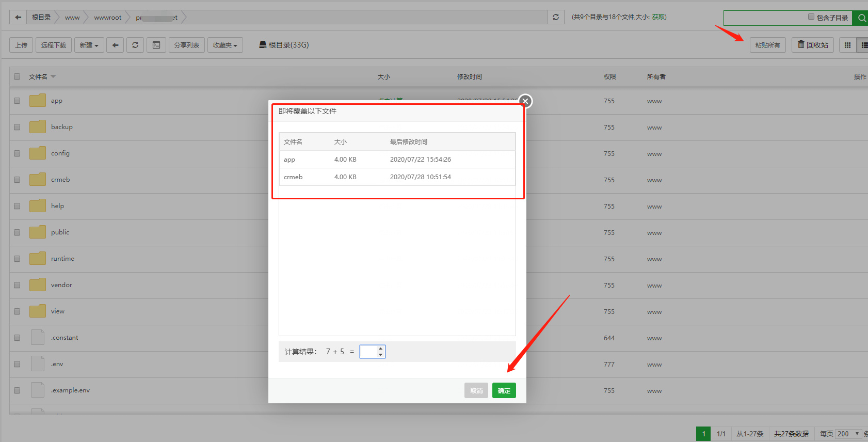The image size is (868, 442).
Task: Open the .example.env file name
Action: (x=70, y=390)
